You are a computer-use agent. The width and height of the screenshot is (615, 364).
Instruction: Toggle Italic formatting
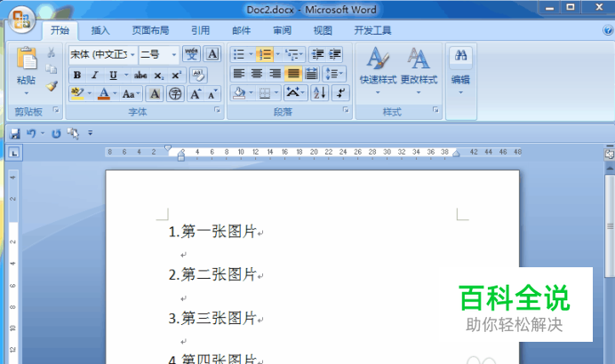point(94,75)
